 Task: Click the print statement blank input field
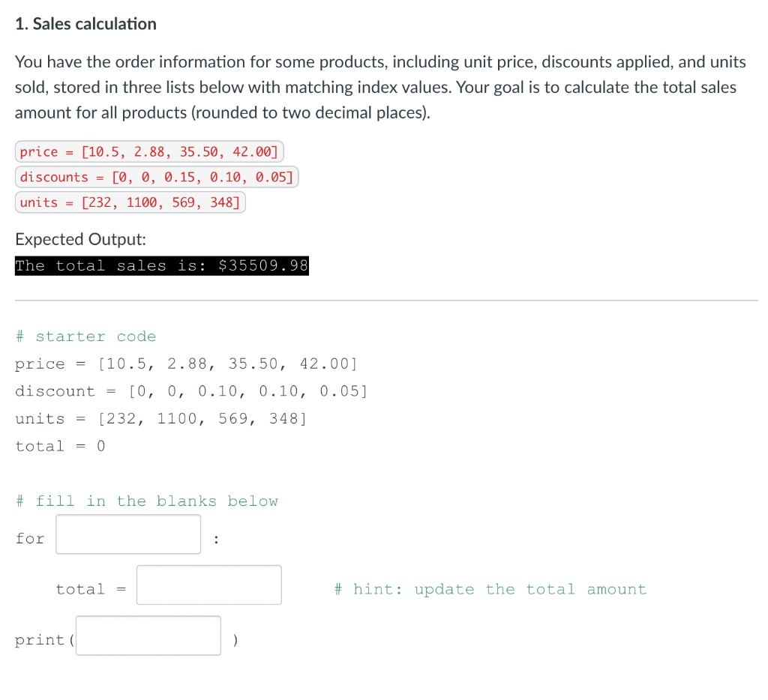(x=148, y=635)
